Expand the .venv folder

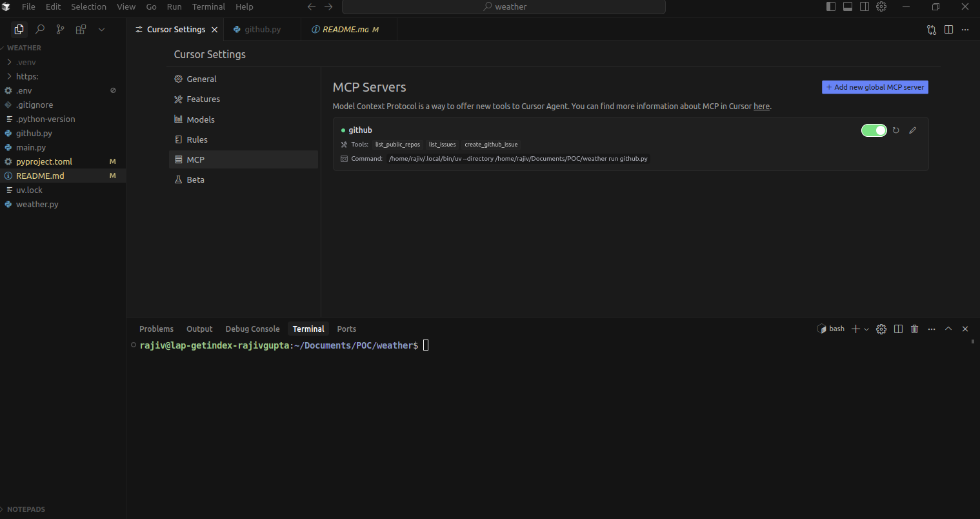pos(63,62)
